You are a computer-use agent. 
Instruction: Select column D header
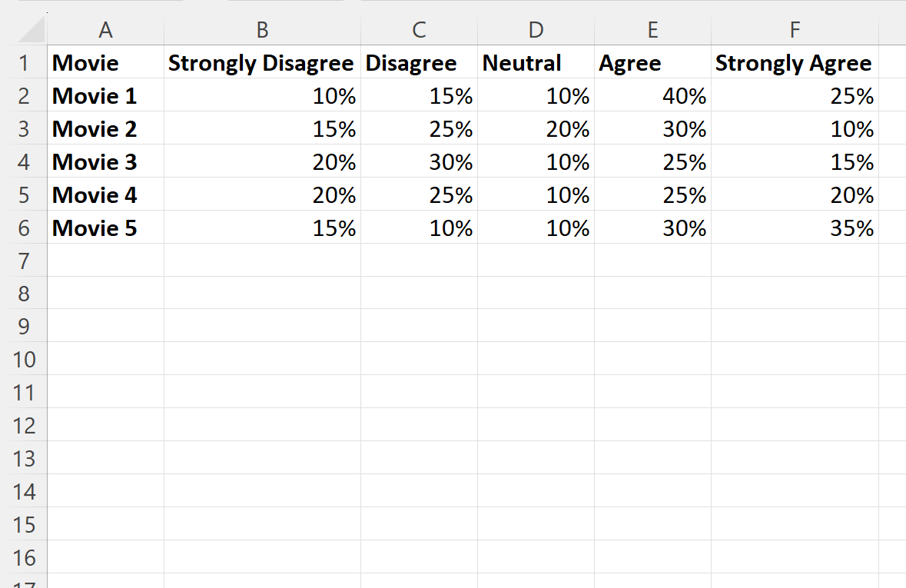pyautogui.click(x=536, y=30)
